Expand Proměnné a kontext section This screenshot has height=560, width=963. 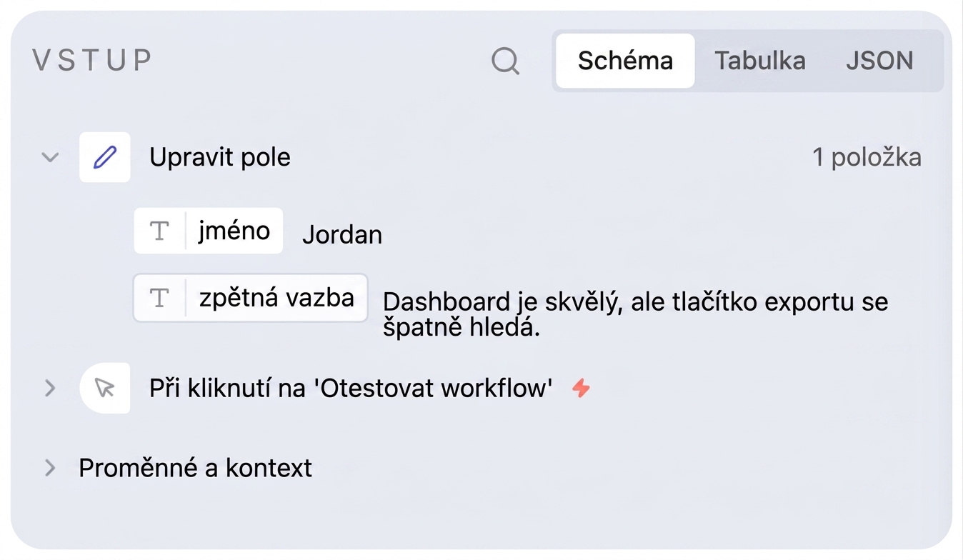[50, 468]
